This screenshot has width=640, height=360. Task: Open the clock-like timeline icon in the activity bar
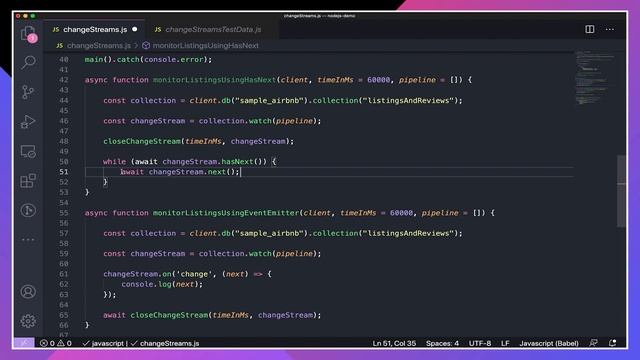28,210
